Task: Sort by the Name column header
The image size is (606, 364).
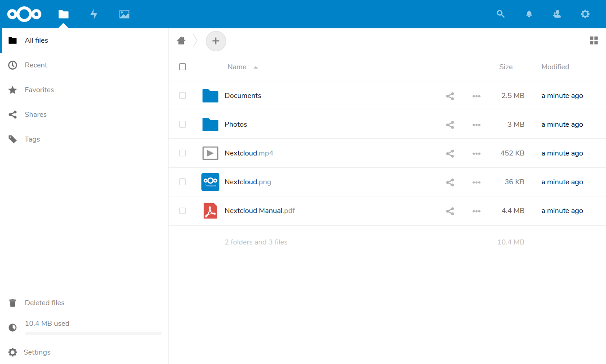Action: tap(237, 67)
